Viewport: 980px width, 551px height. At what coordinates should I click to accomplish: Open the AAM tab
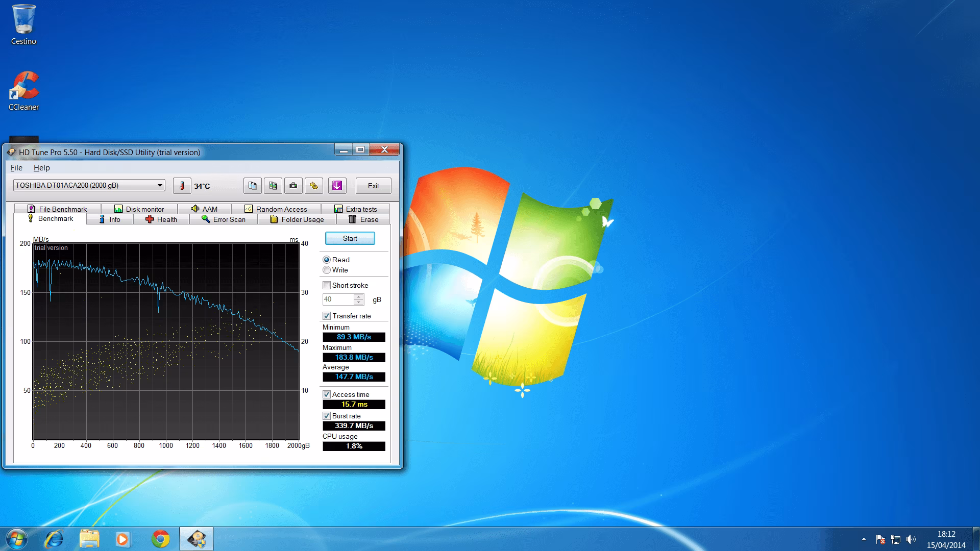204,209
